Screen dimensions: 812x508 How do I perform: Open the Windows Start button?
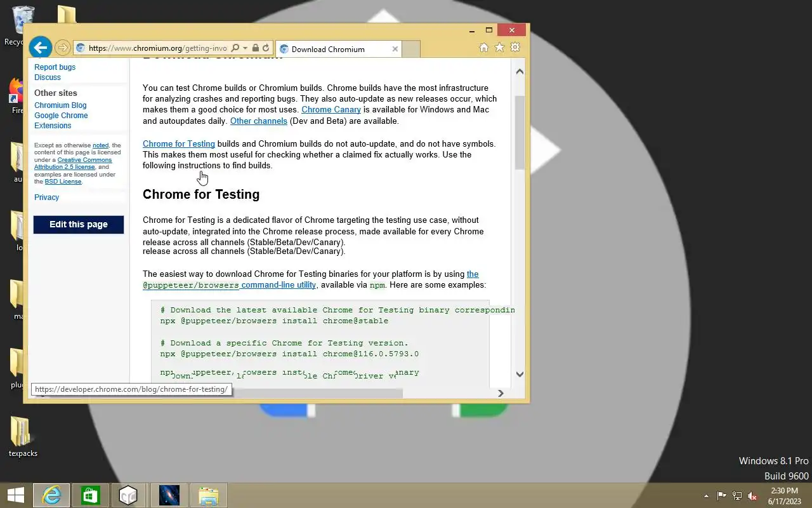pos(16,495)
